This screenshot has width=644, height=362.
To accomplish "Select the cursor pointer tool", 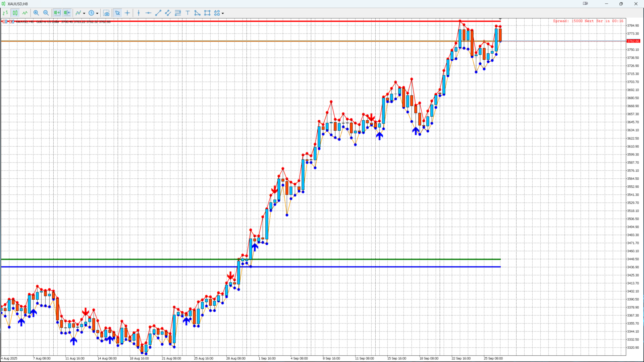I will tap(117, 13).
